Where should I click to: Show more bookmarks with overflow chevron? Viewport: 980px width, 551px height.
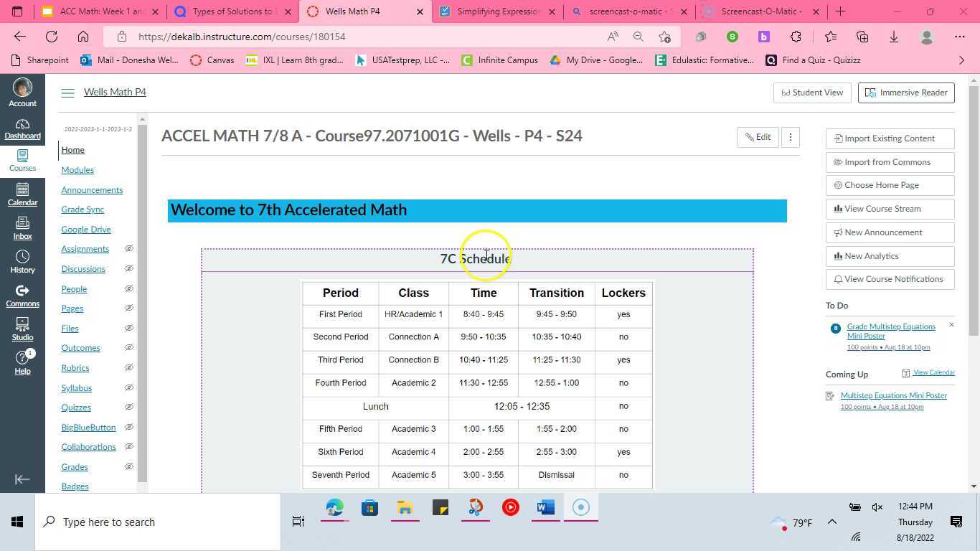[x=962, y=60]
